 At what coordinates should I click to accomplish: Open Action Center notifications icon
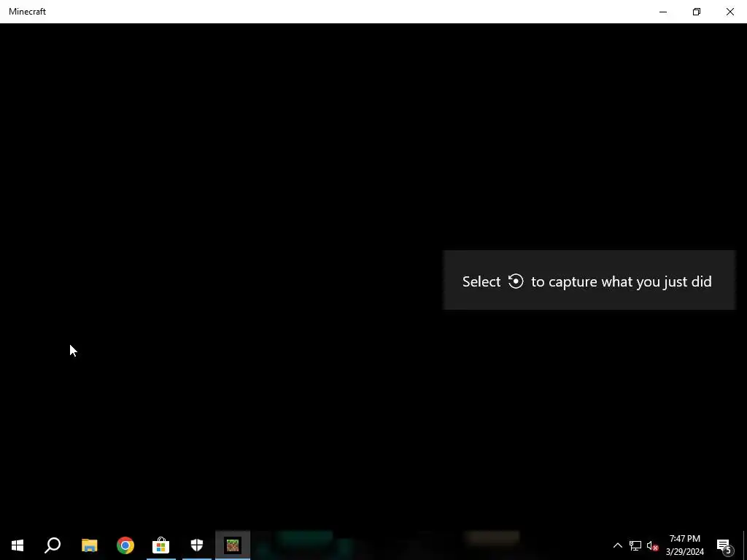724,545
